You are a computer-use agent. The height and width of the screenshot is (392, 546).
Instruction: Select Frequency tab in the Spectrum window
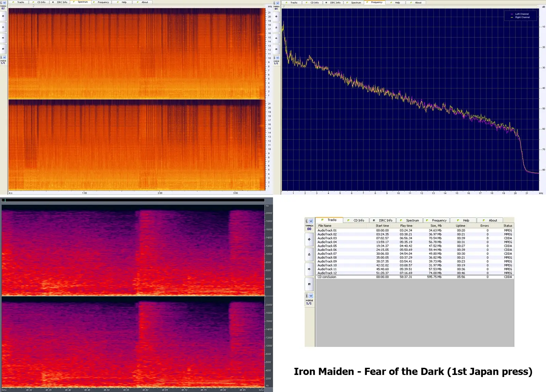click(101, 2)
